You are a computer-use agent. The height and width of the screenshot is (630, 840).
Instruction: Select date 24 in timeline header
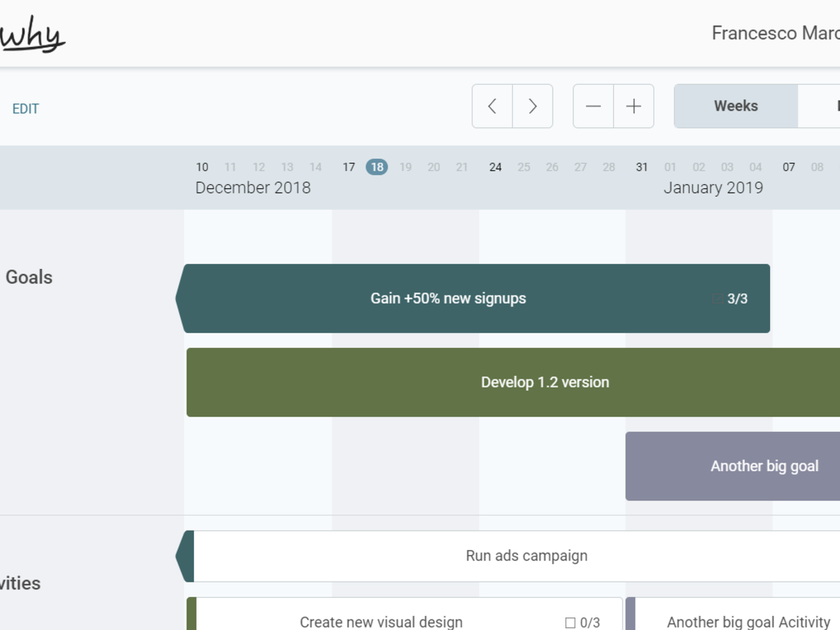[496, 167]
